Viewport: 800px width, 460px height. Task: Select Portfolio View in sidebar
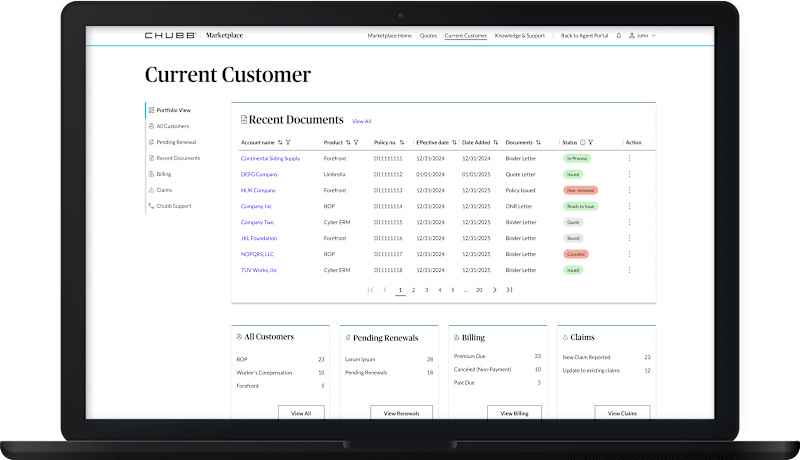coord(173,110)
